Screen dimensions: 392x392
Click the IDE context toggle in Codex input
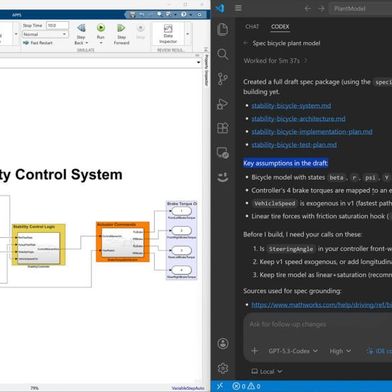(379, 351)
